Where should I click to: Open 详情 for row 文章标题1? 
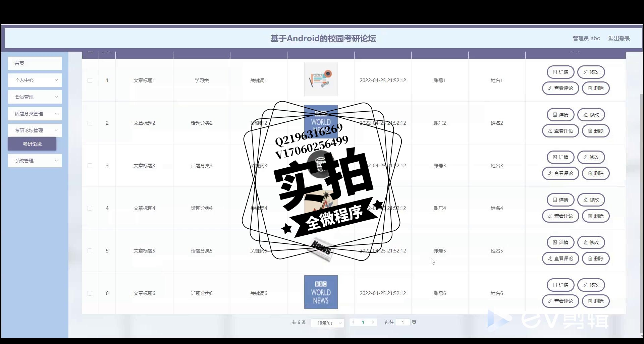[560, 72]
